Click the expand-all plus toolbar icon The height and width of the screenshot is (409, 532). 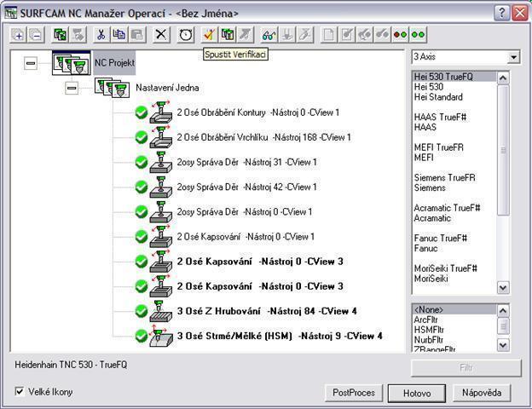tap(18, 35)
